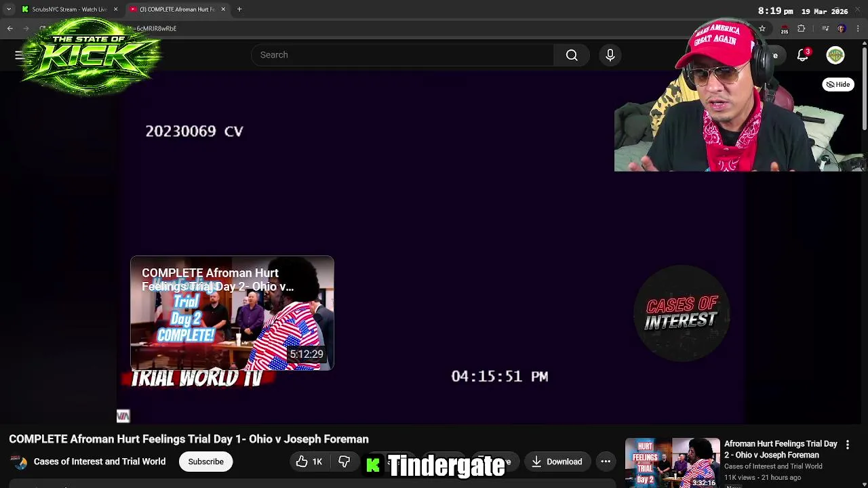
Task: Start voice search with microphone icon
Action: tap(610, 55)
